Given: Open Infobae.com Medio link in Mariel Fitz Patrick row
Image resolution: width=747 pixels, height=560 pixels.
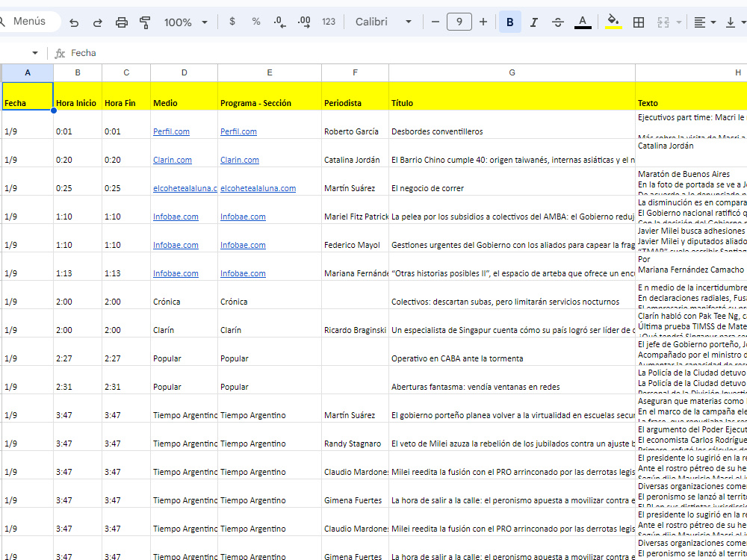Looking at the screenshot, I should pos(176,217).
